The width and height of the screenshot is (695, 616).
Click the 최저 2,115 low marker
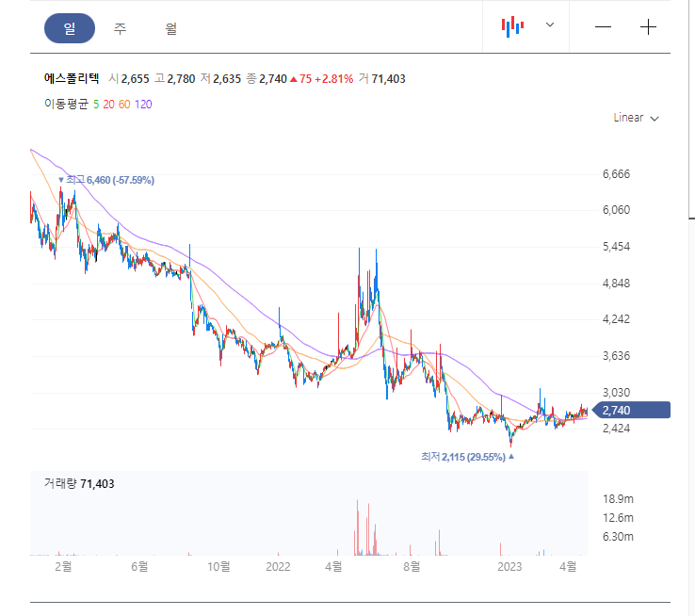click(468, 457)
